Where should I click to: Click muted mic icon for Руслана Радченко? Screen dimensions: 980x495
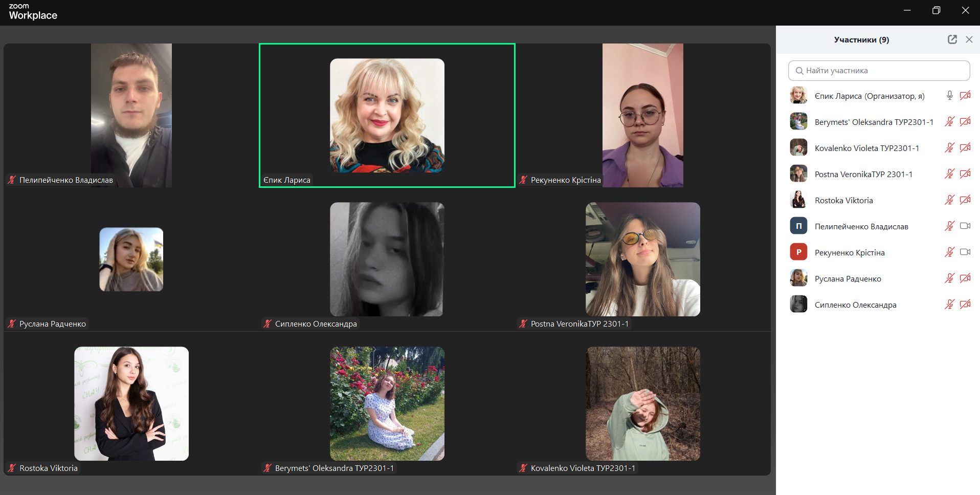tap(949, 278)
